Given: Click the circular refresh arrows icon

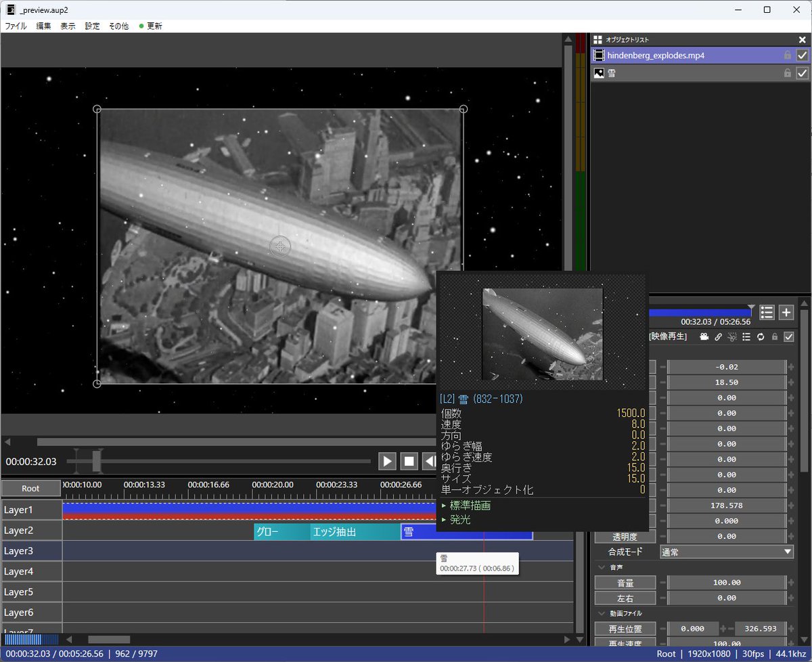Looking at the screenshot, I should click(761, 336).
